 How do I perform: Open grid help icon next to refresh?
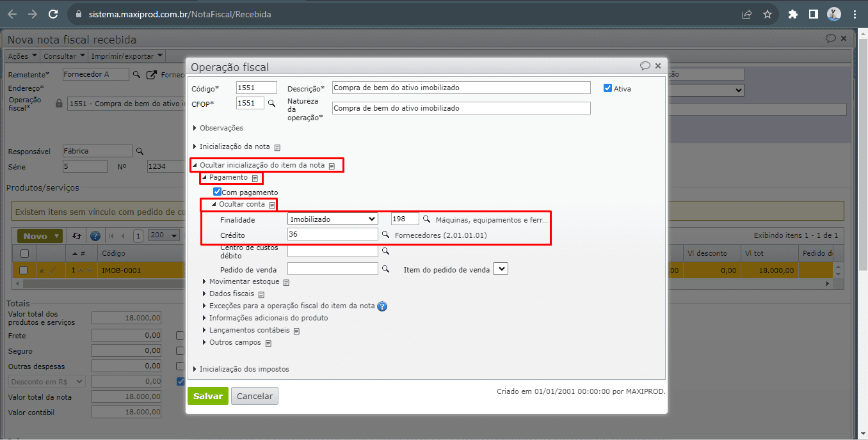click(95, 236)
